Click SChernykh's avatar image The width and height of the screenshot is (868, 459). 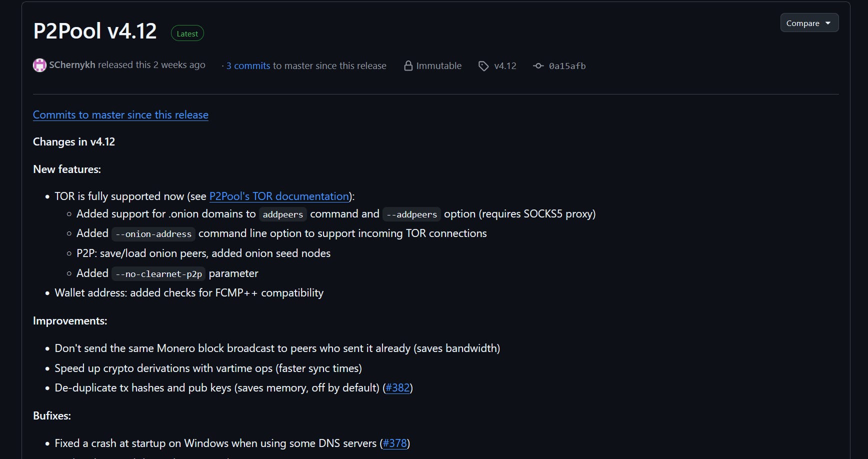click(x=39, y=65)
